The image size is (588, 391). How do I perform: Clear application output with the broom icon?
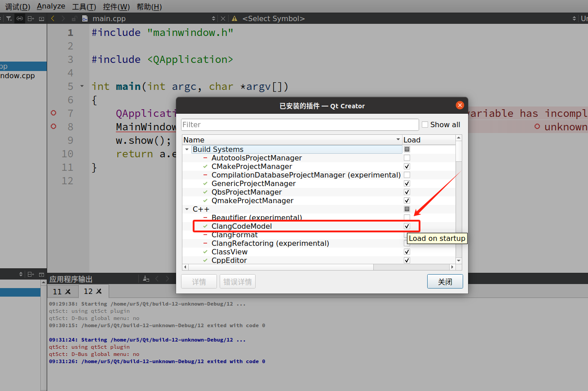click(146, 279)
